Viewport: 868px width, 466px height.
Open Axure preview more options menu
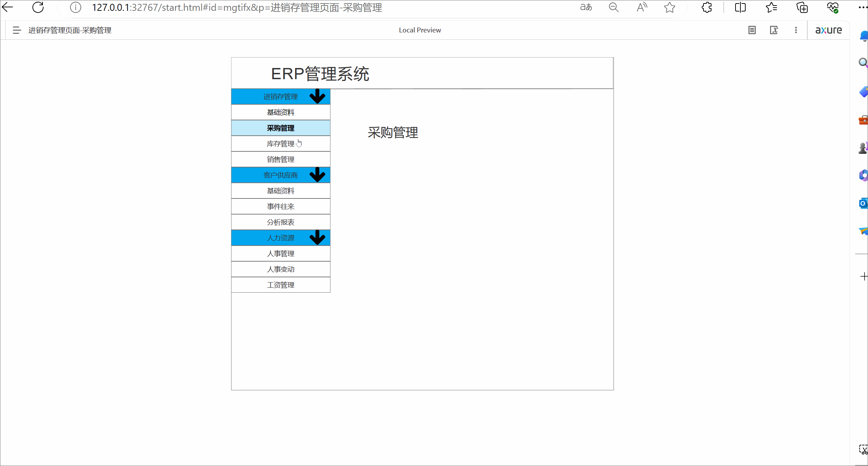click(x=796, y=30)
